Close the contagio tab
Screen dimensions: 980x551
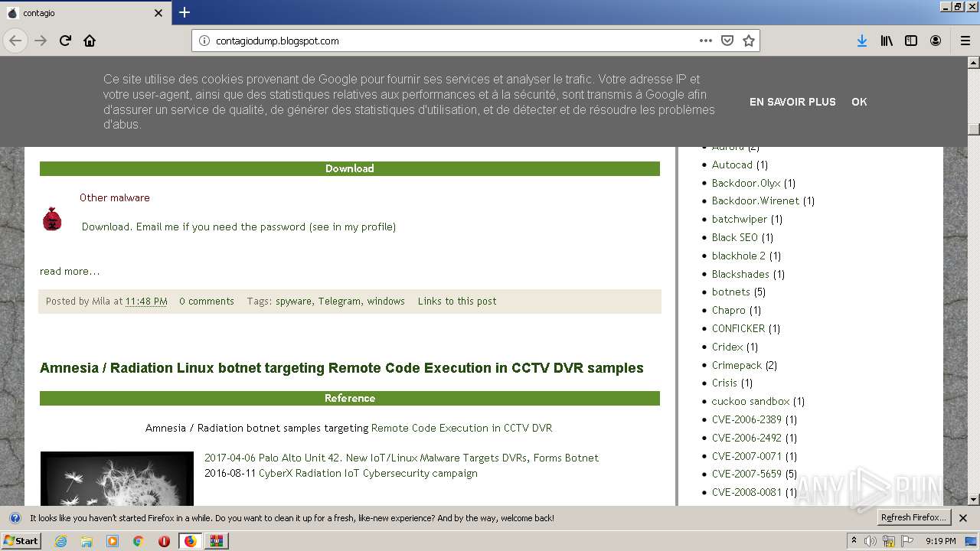(158, 13)
